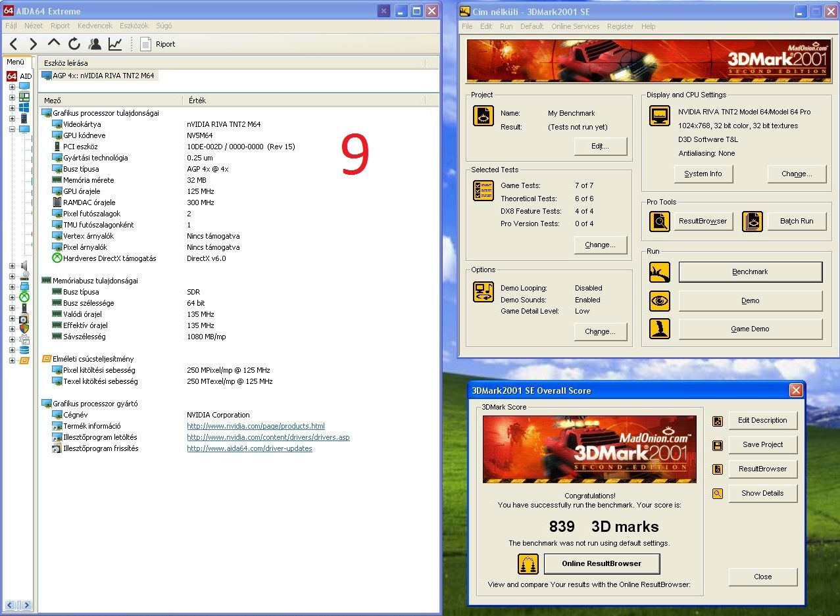The image size is (840, 616).
Task: Go forward in AIDA64 navigation
Action: click(x=33, y=44)
